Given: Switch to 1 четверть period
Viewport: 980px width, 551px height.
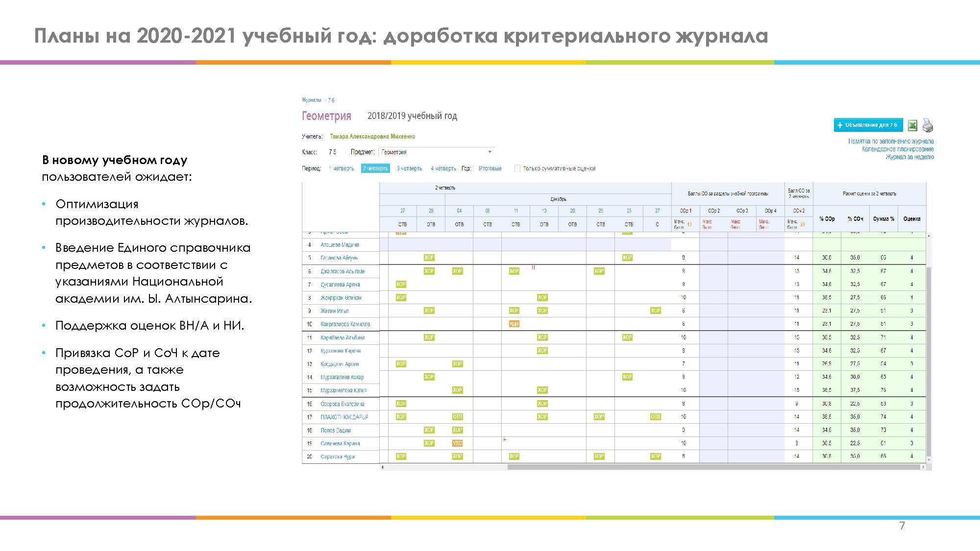Looking at the screenshot, I should [x=342, y=168].
